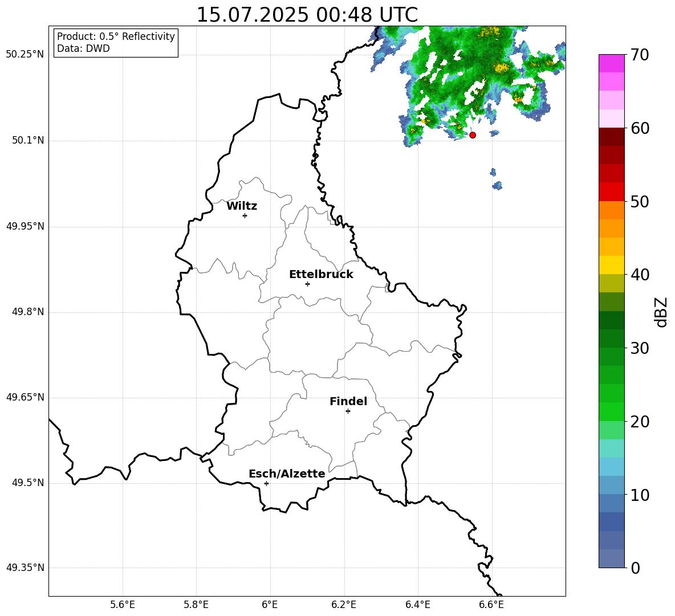Click the 49.65°N latitude label
Image resolution: width=675 pixels, height=616 pixels.
coord(25,397)
